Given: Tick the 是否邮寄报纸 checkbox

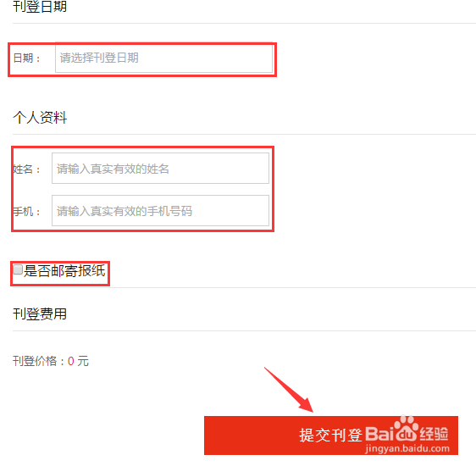Looking at the screenshot, I should pyautogui.click(x=18, y=269).
